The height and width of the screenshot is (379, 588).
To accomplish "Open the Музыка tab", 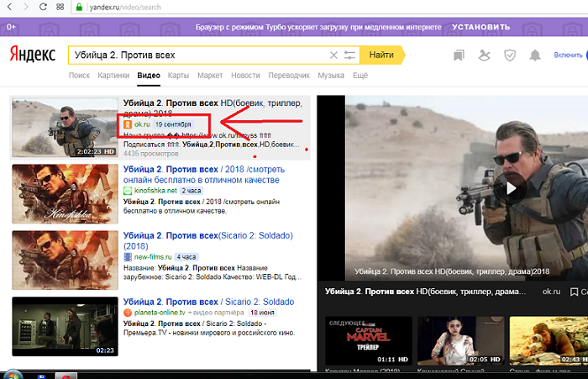I will 331,76.
